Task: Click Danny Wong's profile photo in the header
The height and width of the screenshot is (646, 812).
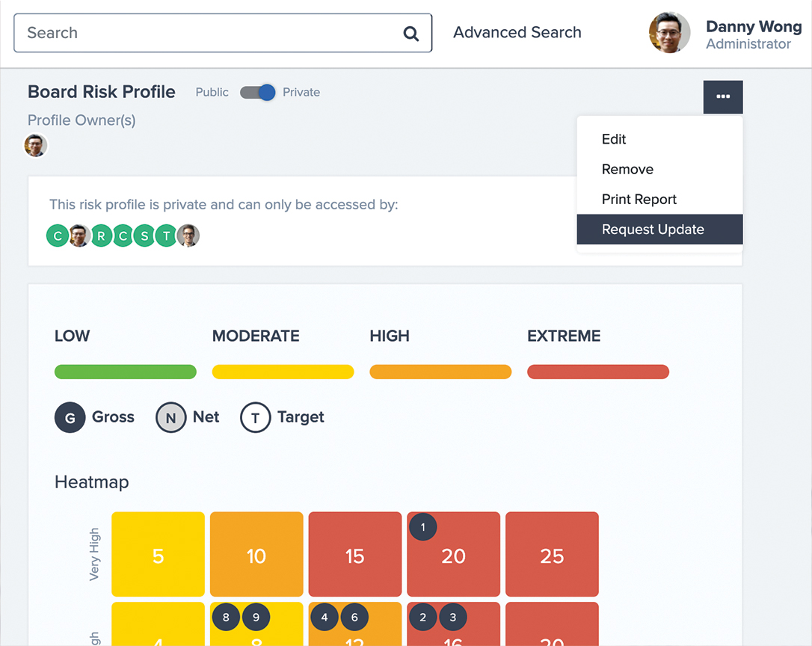Action: [x=670, y=33]
